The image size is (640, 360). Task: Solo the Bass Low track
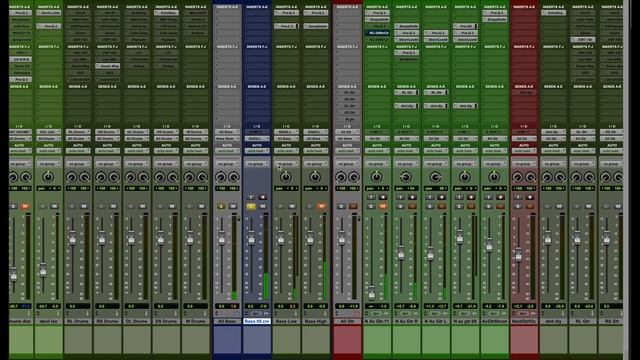pyautogui.click(x=280, y=207)
